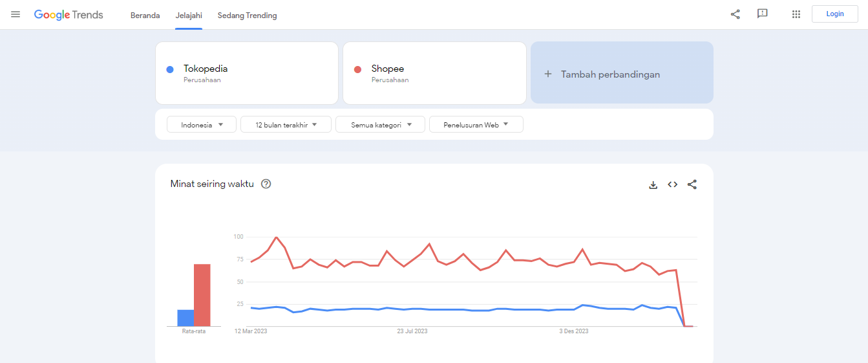Click the 23 Jul 2023 axis label
This screenshot has height=363, width=868.
pyautogui.click(x=412, y=331)
